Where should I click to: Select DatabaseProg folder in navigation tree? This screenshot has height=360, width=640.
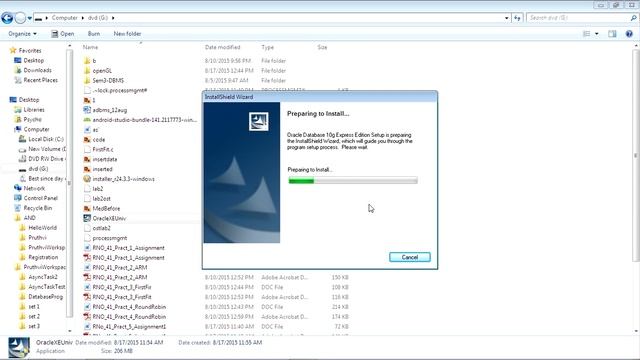(45, 297)
